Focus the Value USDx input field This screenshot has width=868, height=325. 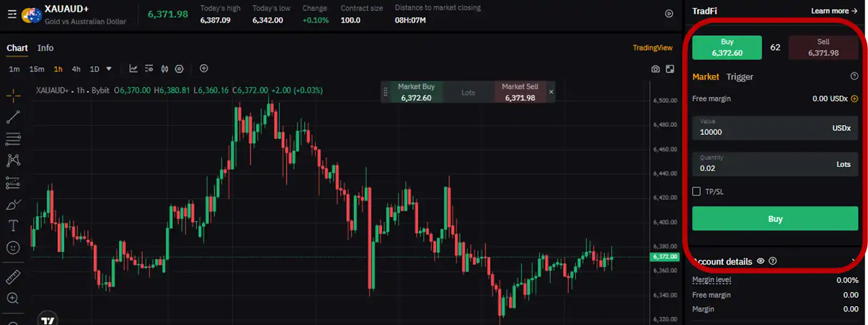775,128
